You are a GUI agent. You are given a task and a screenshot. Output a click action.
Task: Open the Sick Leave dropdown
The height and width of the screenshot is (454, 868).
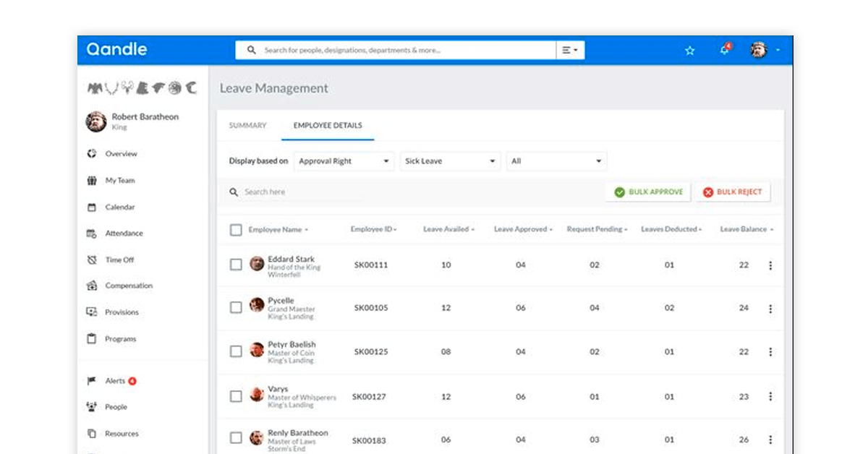pos(450,161)
